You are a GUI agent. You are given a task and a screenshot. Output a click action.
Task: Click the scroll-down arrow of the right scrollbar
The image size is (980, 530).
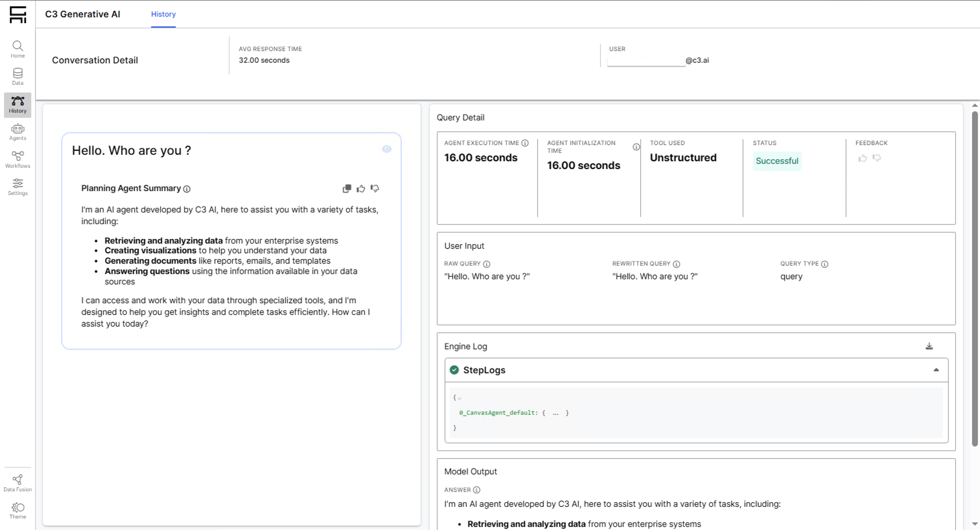(975, 524)
